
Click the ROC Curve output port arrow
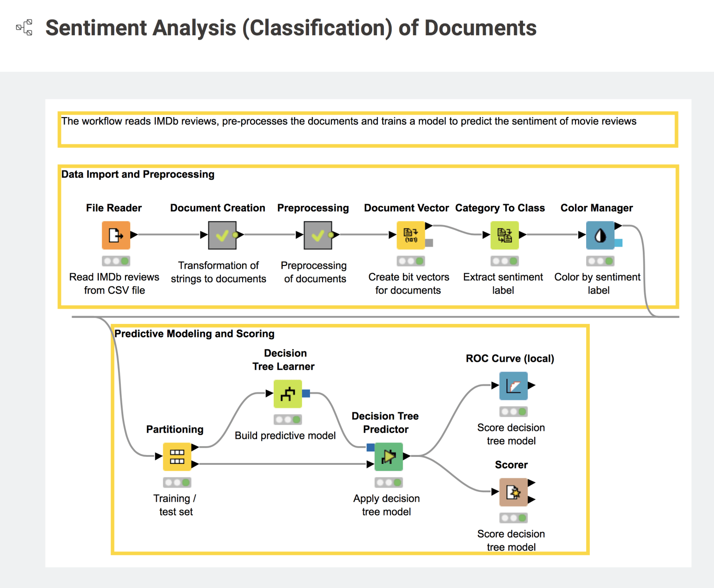pyautogui.click(x=532, y=385)
